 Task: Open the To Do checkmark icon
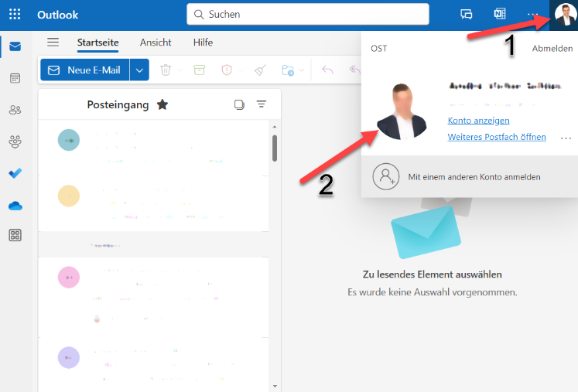click(15, 173)
